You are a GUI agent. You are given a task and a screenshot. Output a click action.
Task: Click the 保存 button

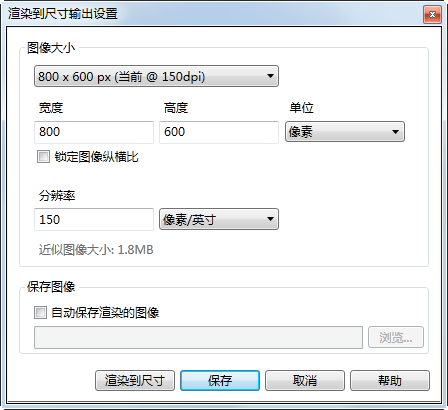220,380
